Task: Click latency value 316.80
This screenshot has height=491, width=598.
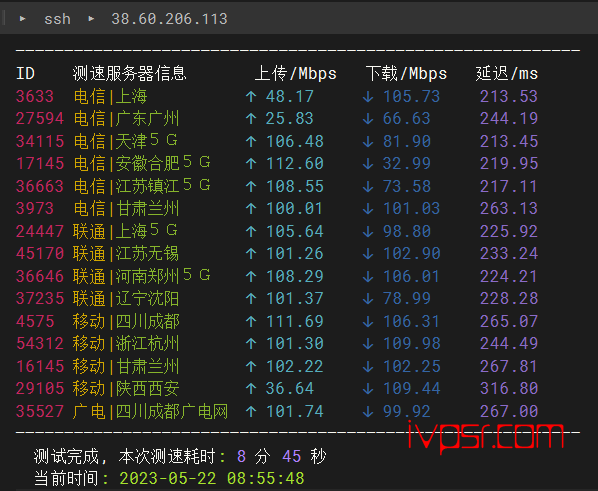Action: point(509,388)
